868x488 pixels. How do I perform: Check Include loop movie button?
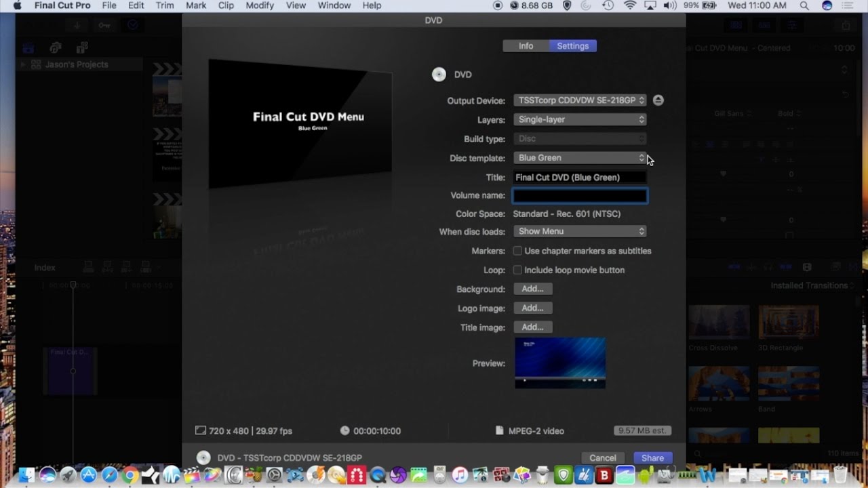[517, 270]
